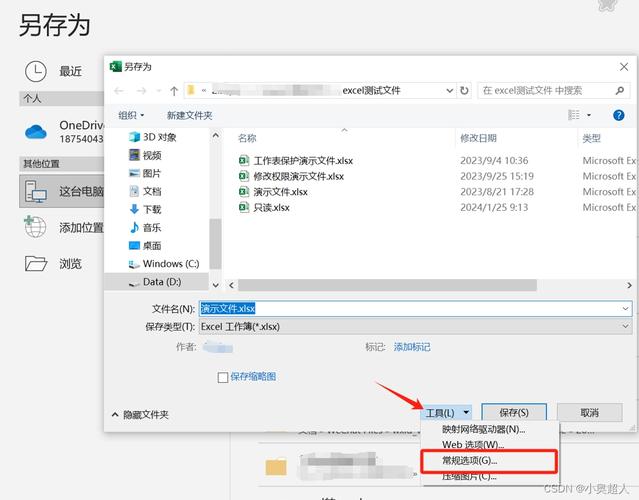Choose Web 选项(W)... menu item
The height and width of the screenshot is (500, 639).
pyautogui.click(x=473, y=445)
